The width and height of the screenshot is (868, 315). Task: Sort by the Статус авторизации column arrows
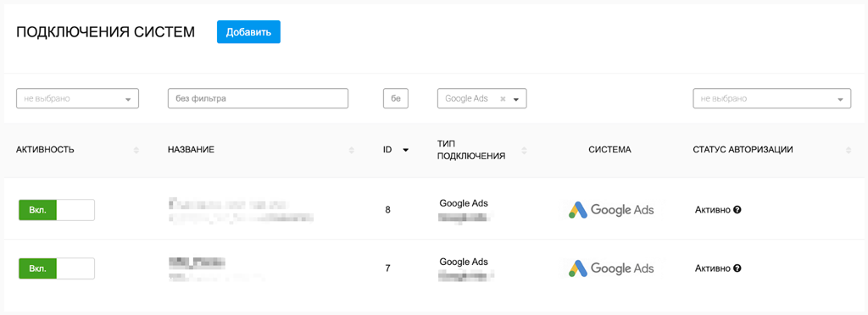coord(848,150)
